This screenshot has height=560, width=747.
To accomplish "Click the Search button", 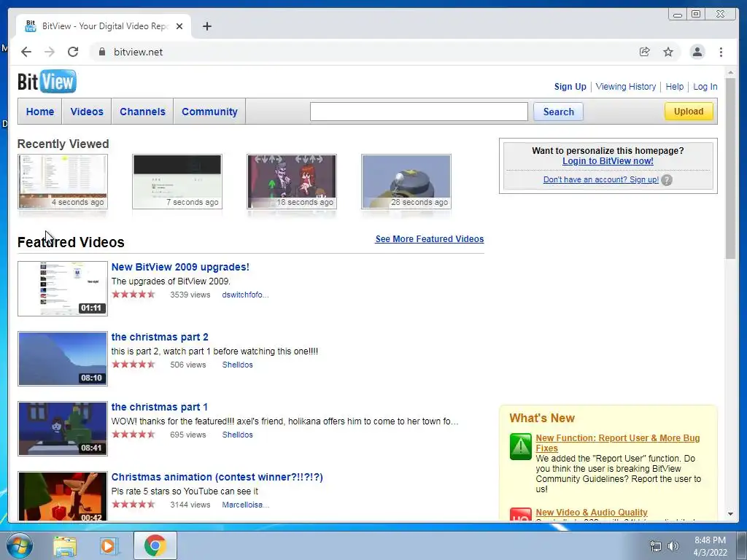I will 558,112.
